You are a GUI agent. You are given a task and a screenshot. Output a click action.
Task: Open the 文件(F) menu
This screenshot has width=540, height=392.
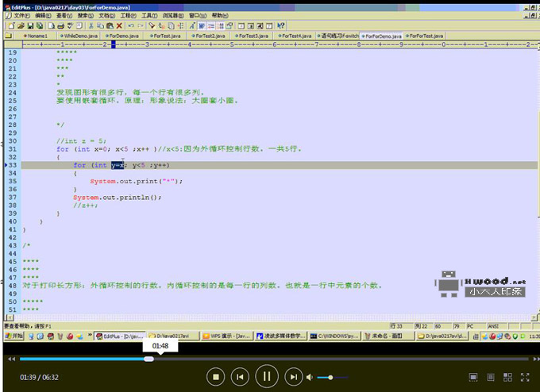point(21,16)
